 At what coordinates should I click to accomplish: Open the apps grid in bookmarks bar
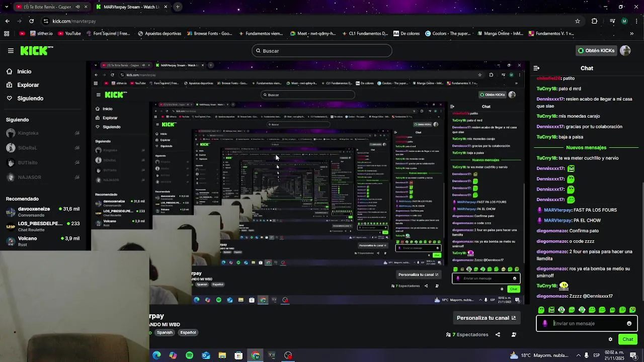coord(7,34)
